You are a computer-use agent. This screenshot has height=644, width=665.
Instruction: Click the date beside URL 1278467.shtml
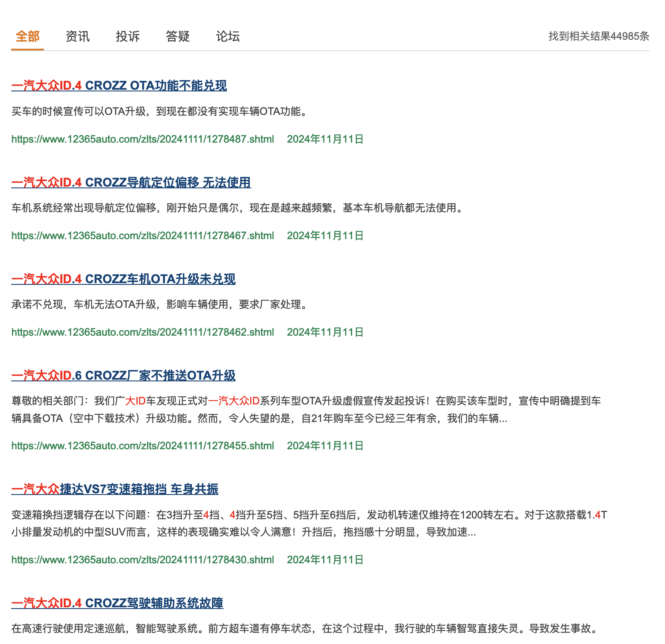[325, 235]
